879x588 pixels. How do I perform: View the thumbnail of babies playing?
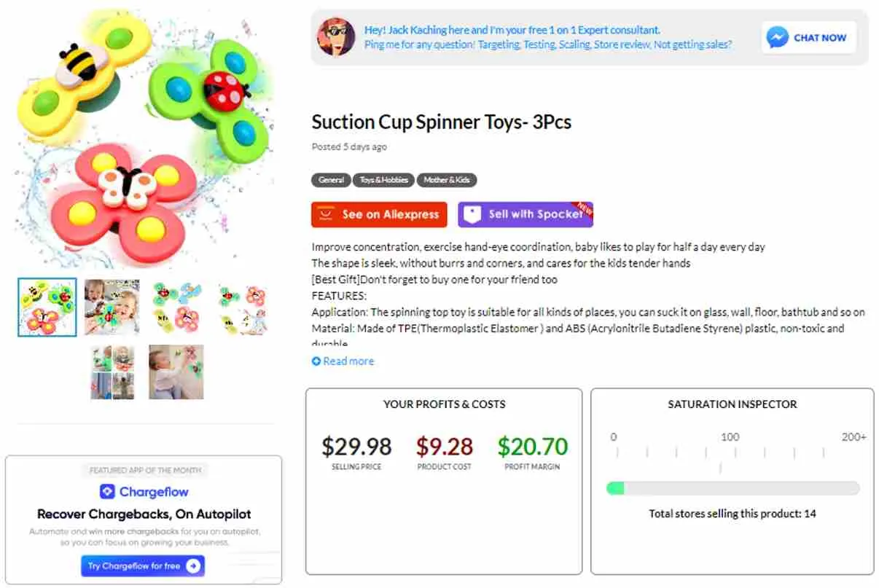[112, 307]
